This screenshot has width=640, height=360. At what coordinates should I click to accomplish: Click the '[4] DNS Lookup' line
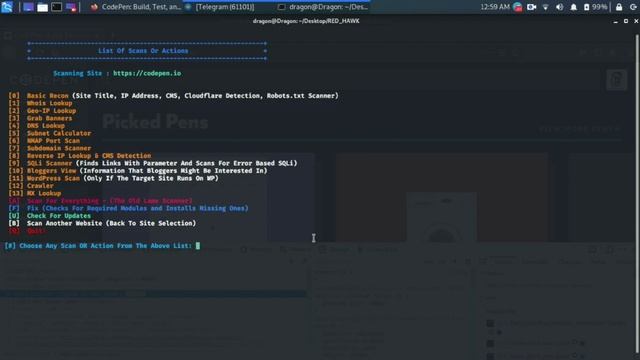click(x=36, y=126)
